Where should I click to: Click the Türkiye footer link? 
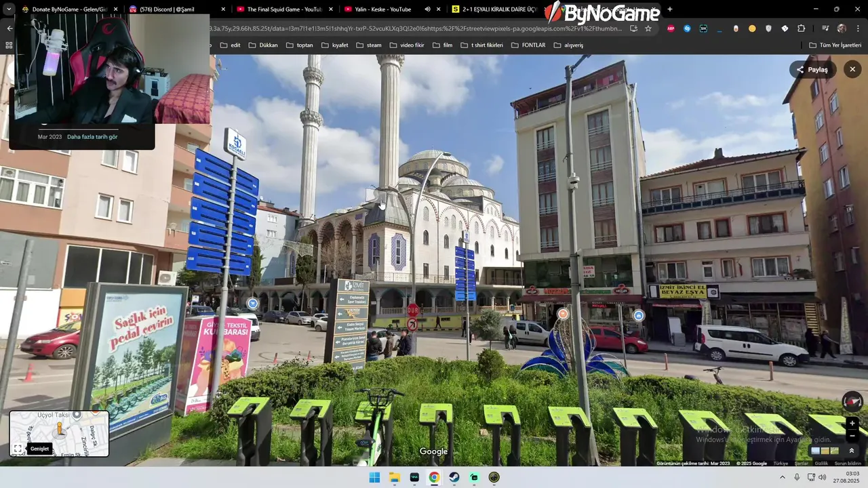(781, 464)
